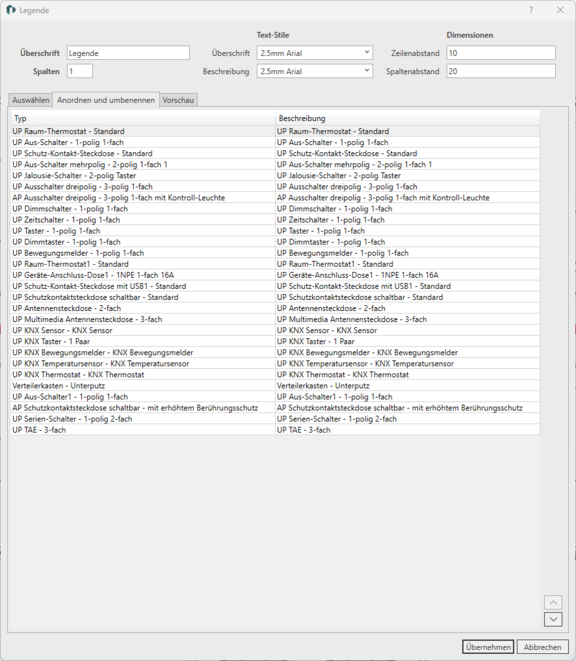Click the Abbrechen button
This screenshot has height=661, width=576.
click(x=543, y=647)
